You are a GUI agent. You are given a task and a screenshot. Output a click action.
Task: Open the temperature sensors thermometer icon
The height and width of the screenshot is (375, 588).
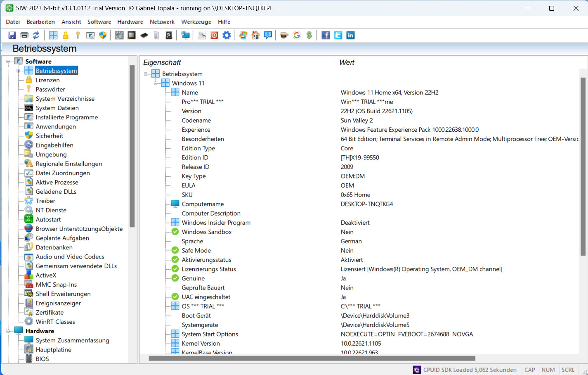click(156, 35)
